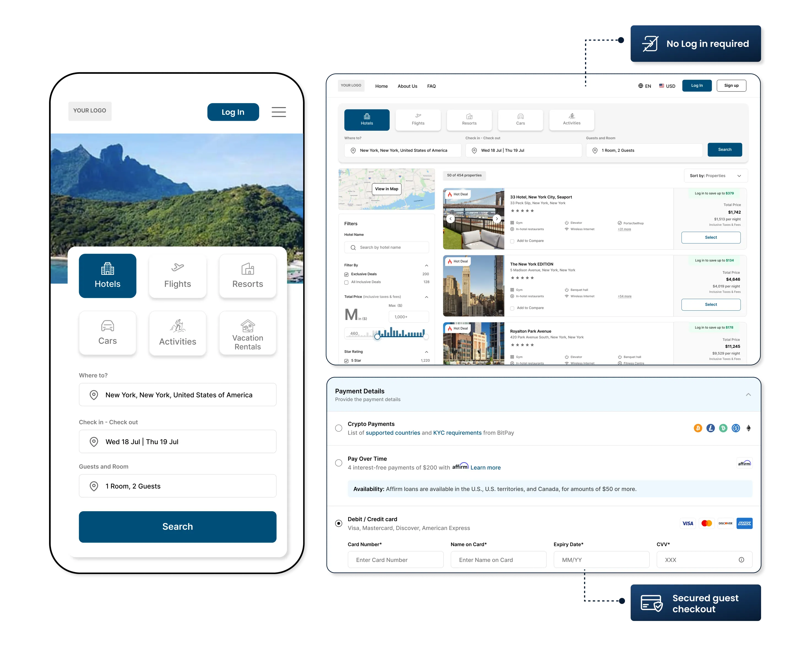Collapse the Star Rating filter section
Screen dimensions: 812x646
point(426,352)
